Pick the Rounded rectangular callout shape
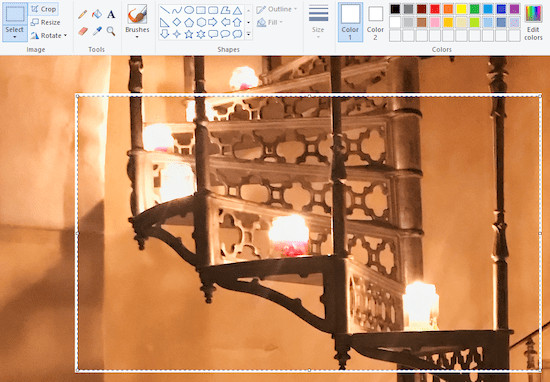550x382 pixels. pos(213,34)
